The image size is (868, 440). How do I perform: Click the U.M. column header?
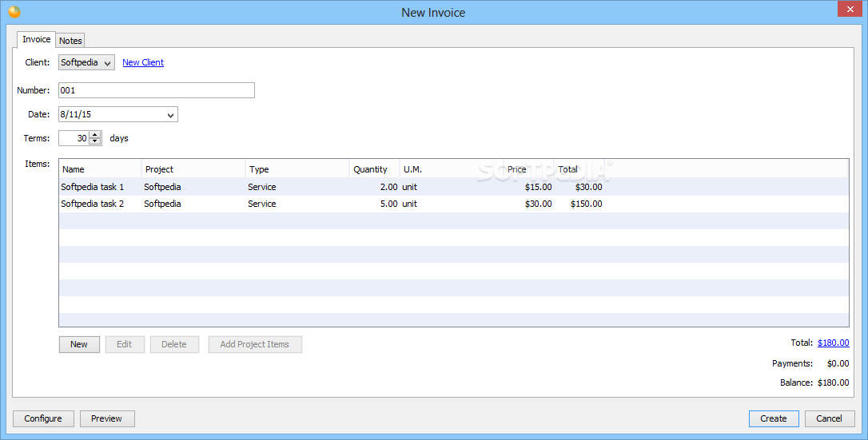[x=451, y=169]
